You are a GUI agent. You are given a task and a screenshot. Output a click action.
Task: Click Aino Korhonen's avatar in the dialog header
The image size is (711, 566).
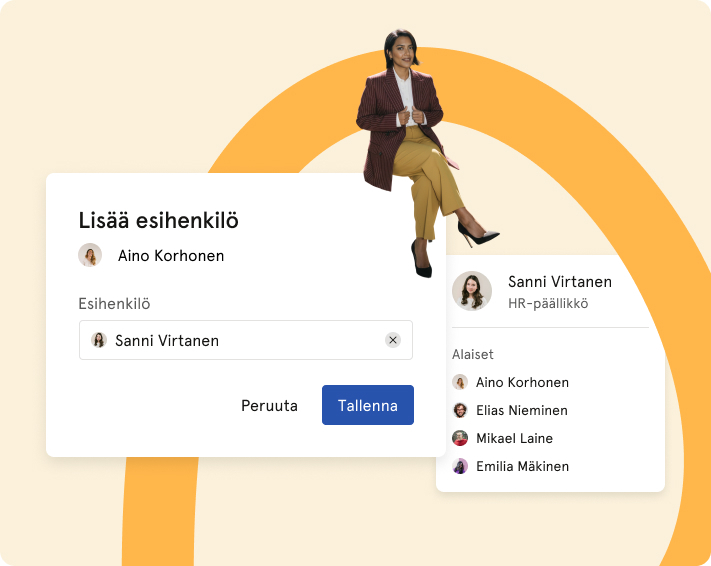90,255
